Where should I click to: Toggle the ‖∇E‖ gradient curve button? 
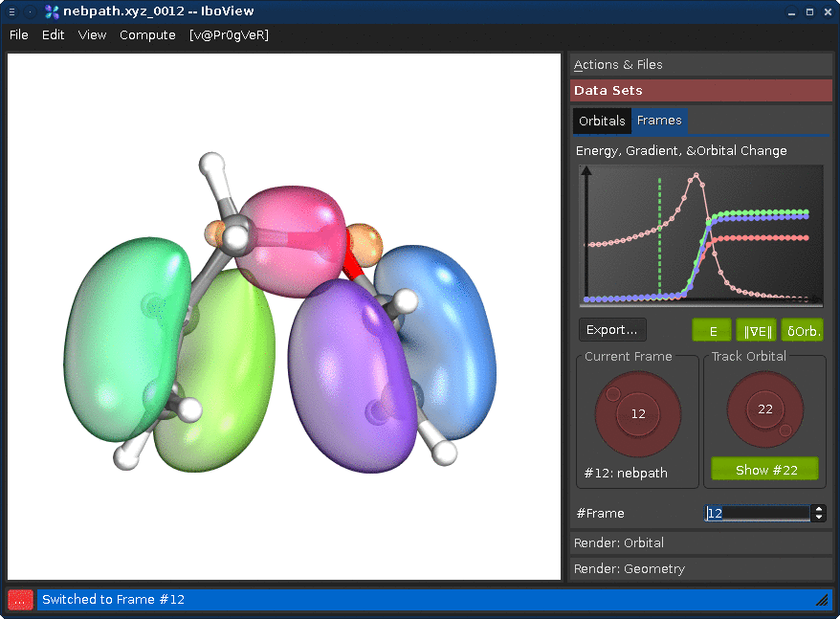click(757, 331)
